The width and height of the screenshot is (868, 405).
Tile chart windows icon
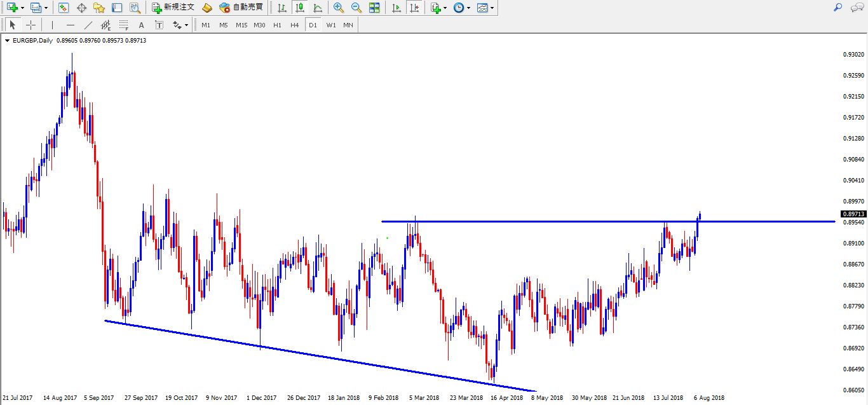tap(374, 8)
